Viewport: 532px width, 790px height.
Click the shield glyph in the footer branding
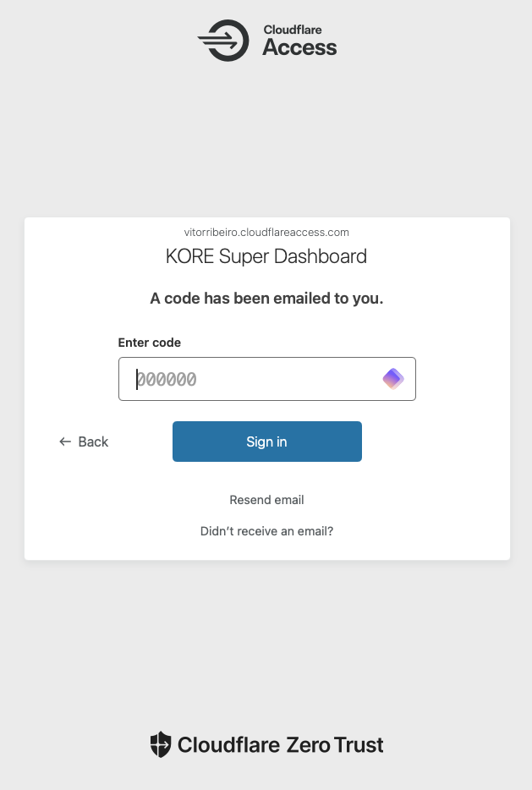[x=161, y=744]
